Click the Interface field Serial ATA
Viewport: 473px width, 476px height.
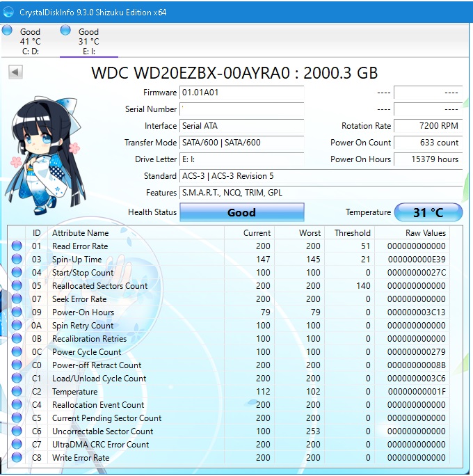coord(242,126)
